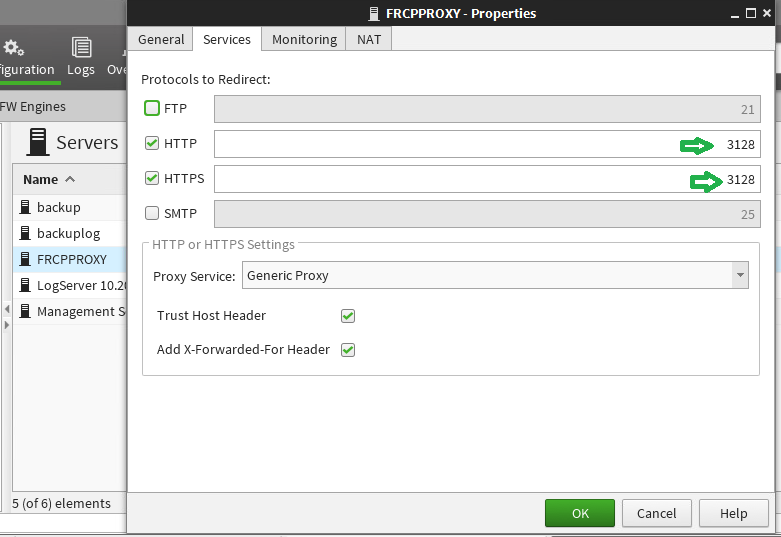Screen dimensions: 781x537
Task: Click the backup server icon
Action: (25, 207)
